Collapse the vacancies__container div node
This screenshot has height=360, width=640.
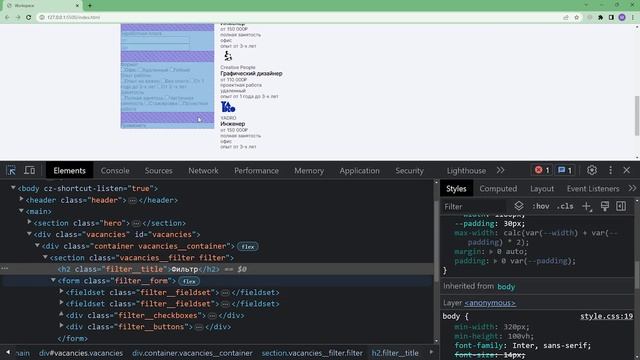[x=37, y=245]
